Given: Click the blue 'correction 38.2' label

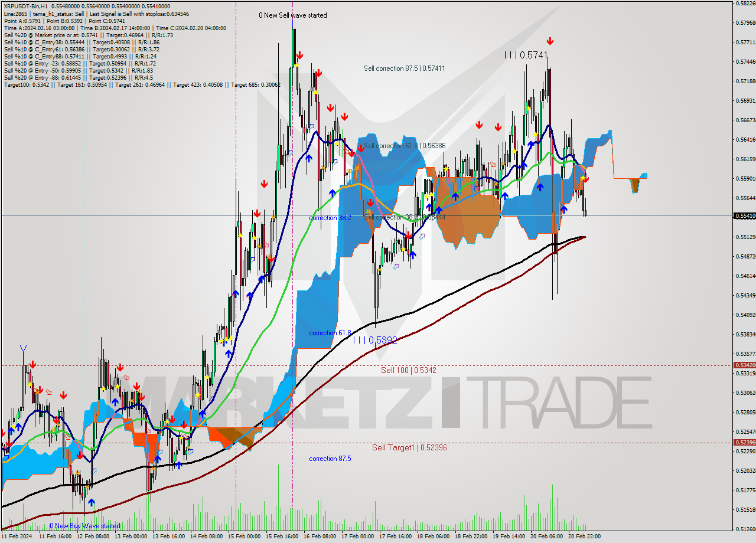Looking at the screenshot, I should (x=330, y=218).
